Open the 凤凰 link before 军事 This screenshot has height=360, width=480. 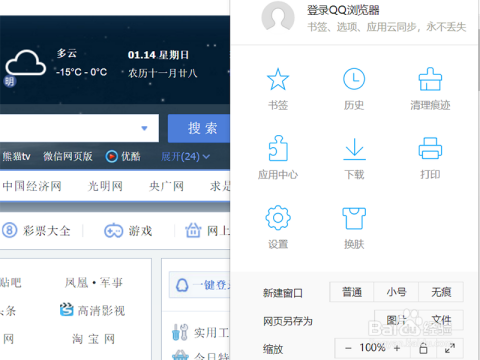click(x=77, y=283)
